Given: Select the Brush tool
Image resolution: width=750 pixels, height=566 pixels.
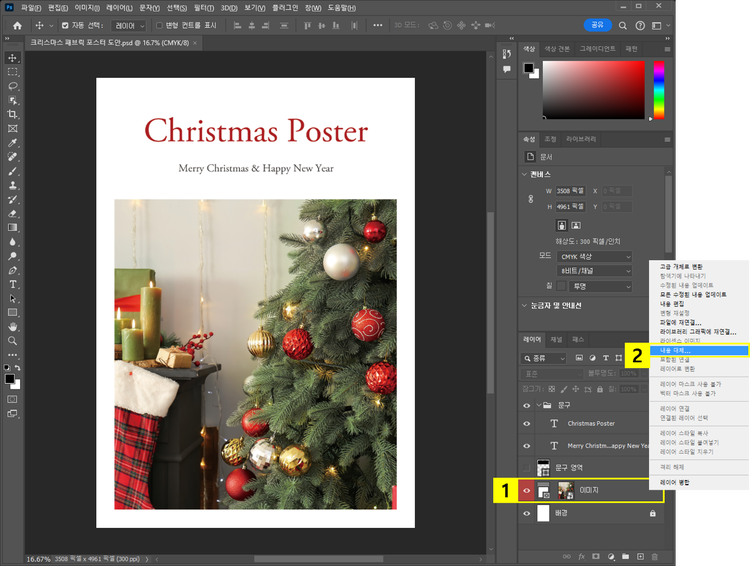Looking at the screenshot, I should click(13, 171).
